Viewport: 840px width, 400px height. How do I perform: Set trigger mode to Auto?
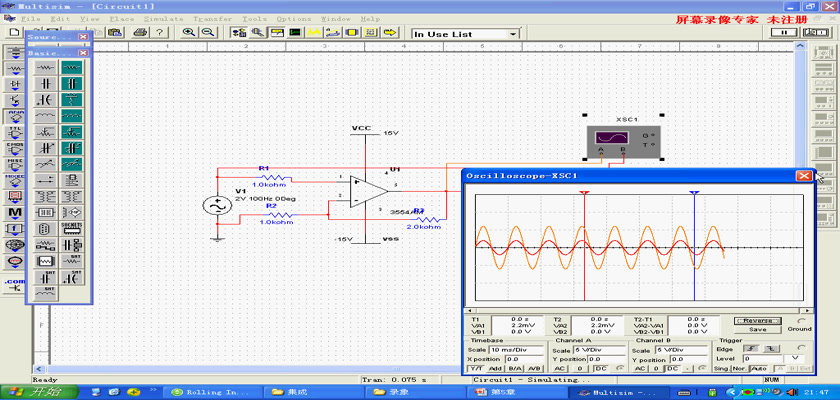tap(759, 368)
